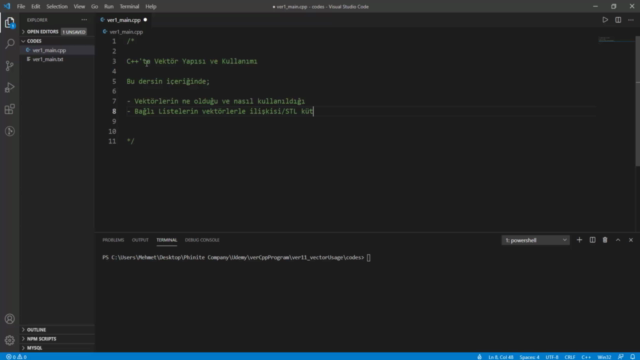The width and height of the screenshot is (640, 360).
Task: Split the terminal panel
Action: point(592,240)
